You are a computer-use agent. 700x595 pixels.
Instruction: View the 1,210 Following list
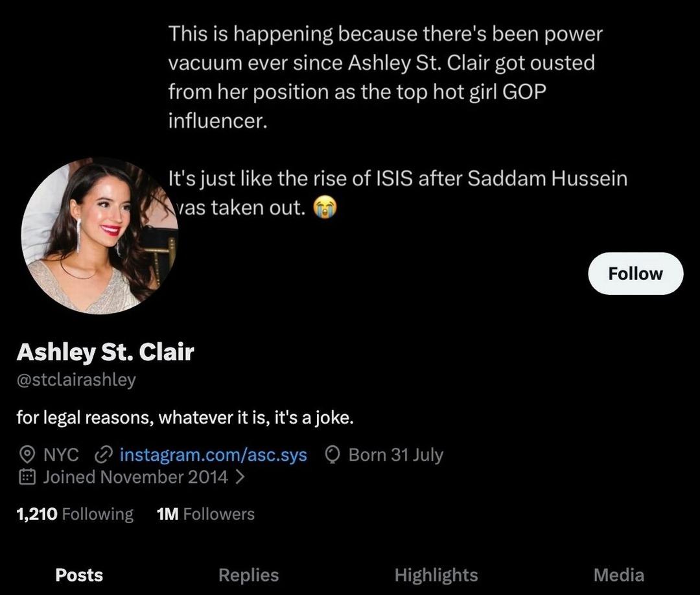click(x=75, y=514)
